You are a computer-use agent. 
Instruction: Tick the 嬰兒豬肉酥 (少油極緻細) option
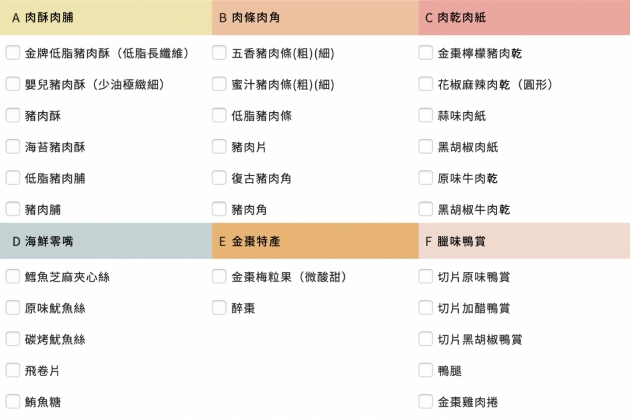tap(13, 84)
